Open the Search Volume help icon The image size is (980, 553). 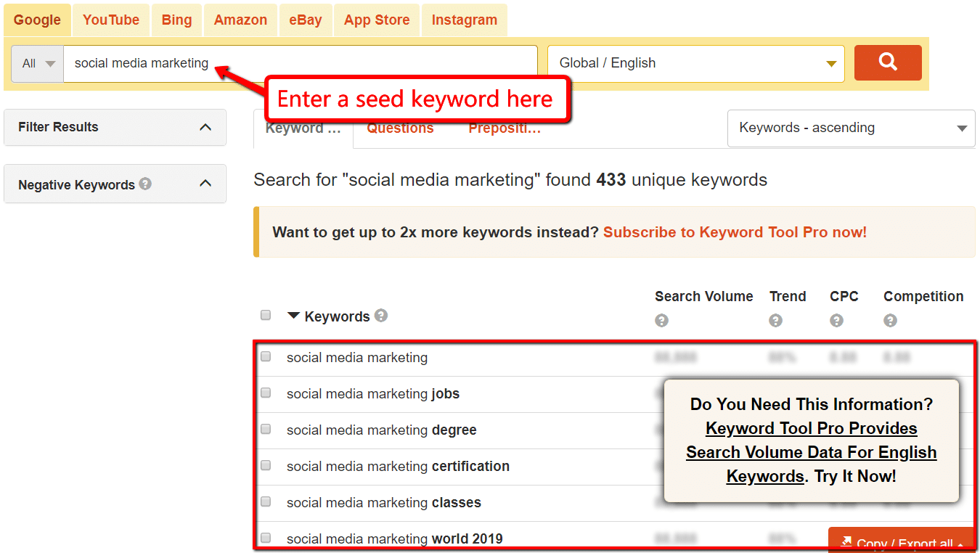point(661,320)
